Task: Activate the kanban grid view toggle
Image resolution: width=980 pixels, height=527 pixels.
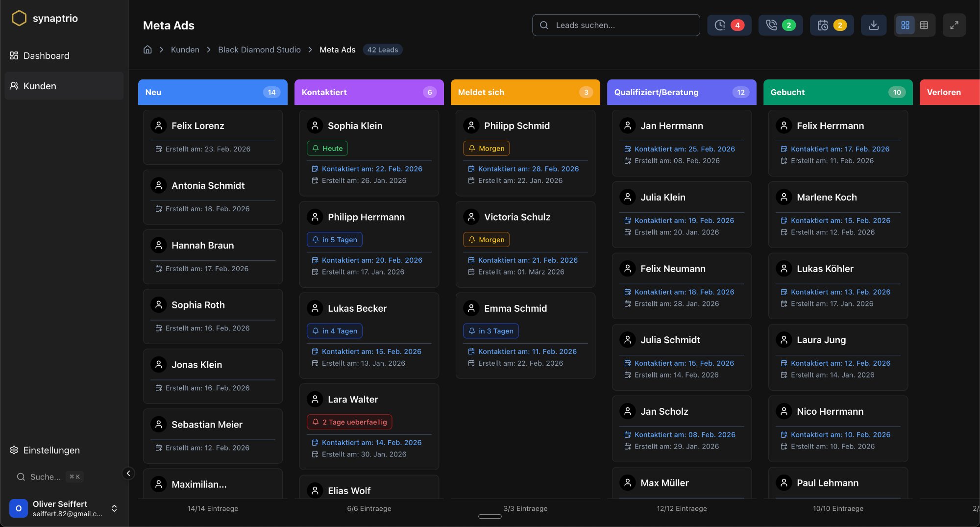Action: (905, 25)
